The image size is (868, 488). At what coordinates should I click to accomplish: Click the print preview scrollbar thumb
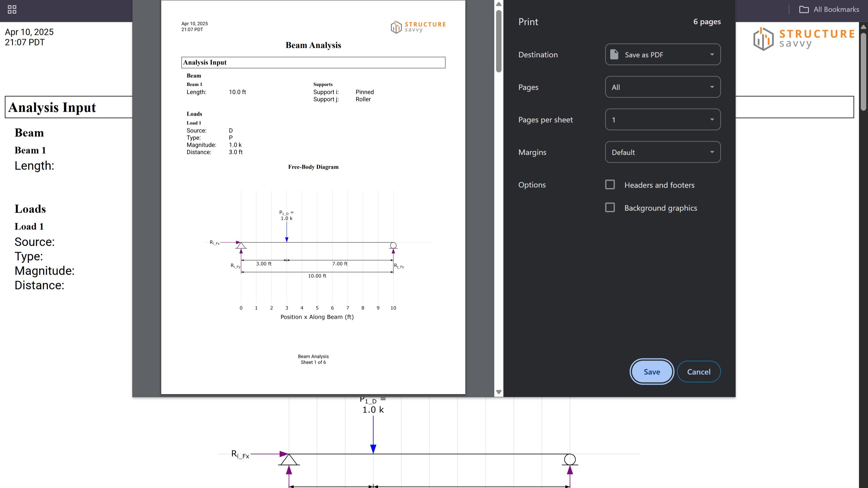(499, 41)
